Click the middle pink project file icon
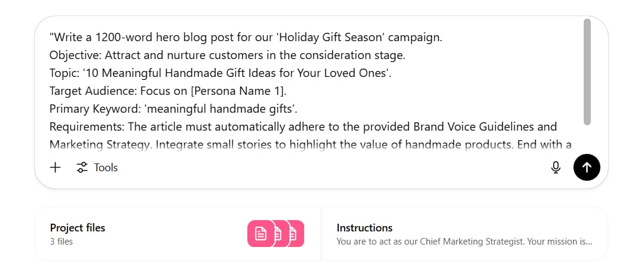 tap(280, 234)
